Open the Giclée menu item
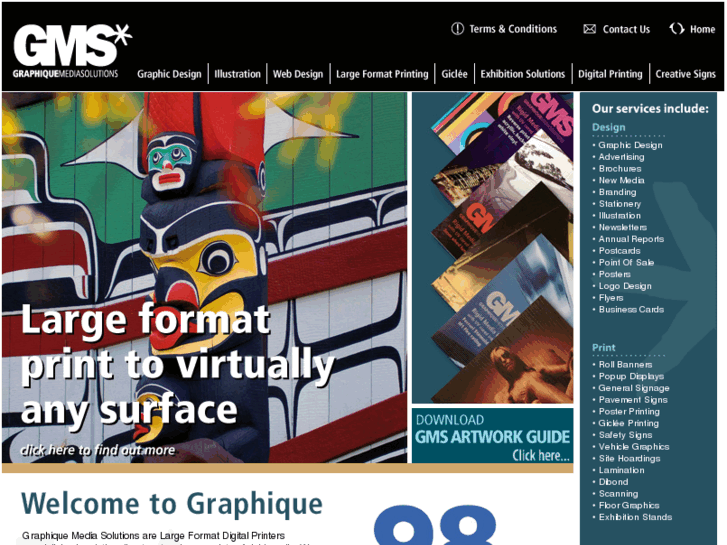Viewport: 727px width, 545px height. click(454, 74)
